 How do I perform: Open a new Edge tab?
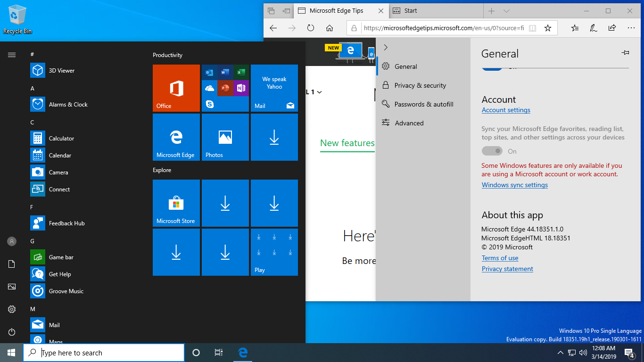point(492,11)
